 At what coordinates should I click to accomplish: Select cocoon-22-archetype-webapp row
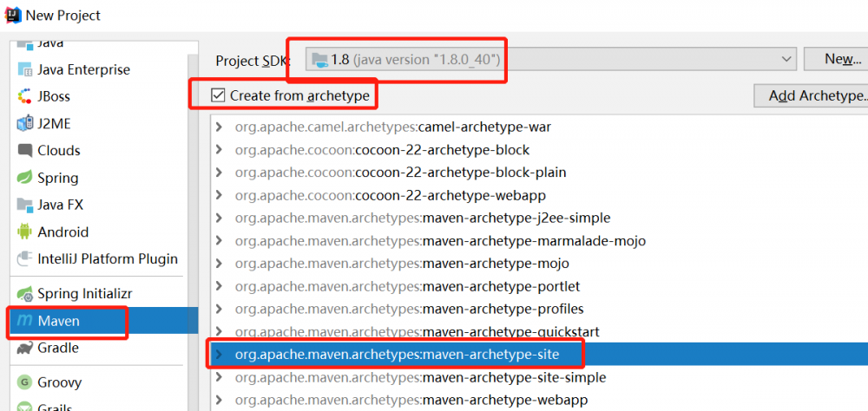[x=539, y=195]
